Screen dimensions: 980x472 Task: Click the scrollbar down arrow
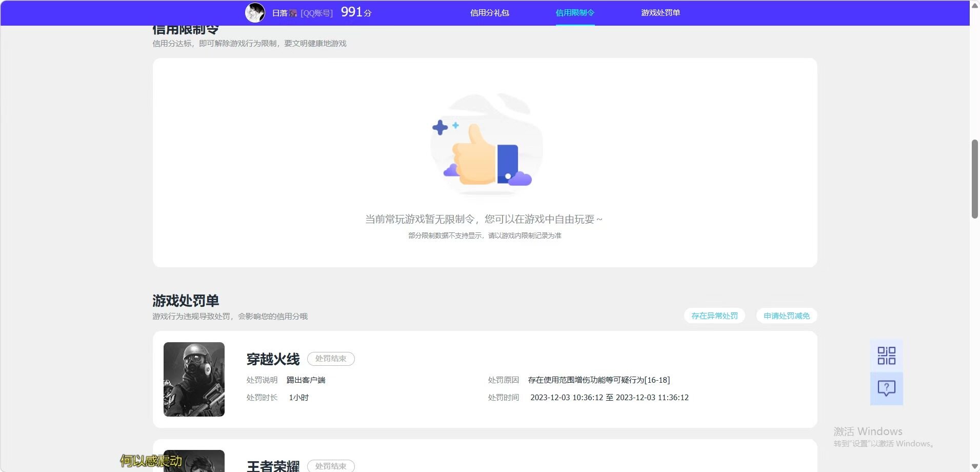[975, 466]
